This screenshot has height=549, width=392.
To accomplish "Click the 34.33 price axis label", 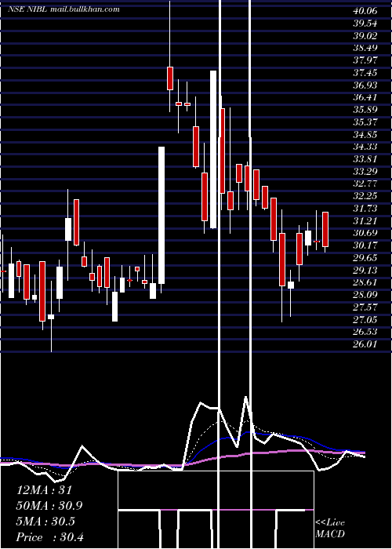I will pos(365,147).
